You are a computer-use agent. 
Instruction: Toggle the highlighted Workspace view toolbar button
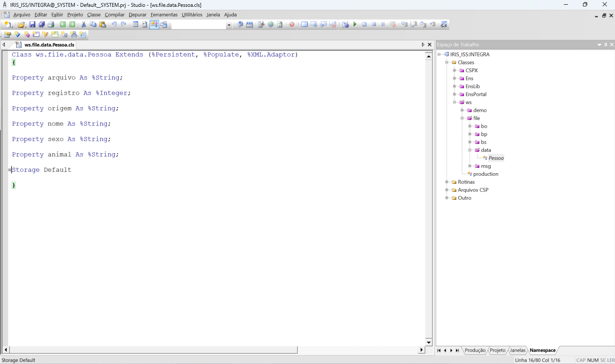[x=154, y=24]
